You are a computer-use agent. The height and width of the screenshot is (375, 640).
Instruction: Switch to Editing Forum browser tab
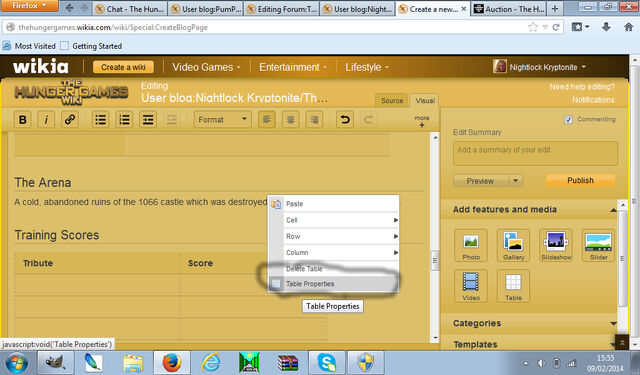[282, 9]
